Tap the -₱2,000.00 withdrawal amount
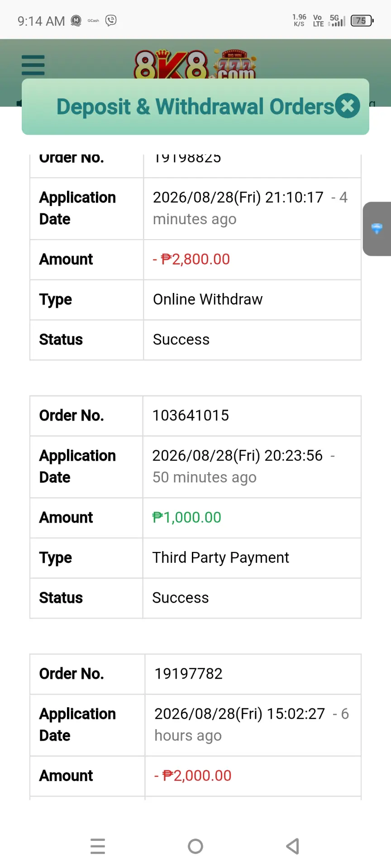The height and width of the screenshot is (868, 391). point(193,776)
